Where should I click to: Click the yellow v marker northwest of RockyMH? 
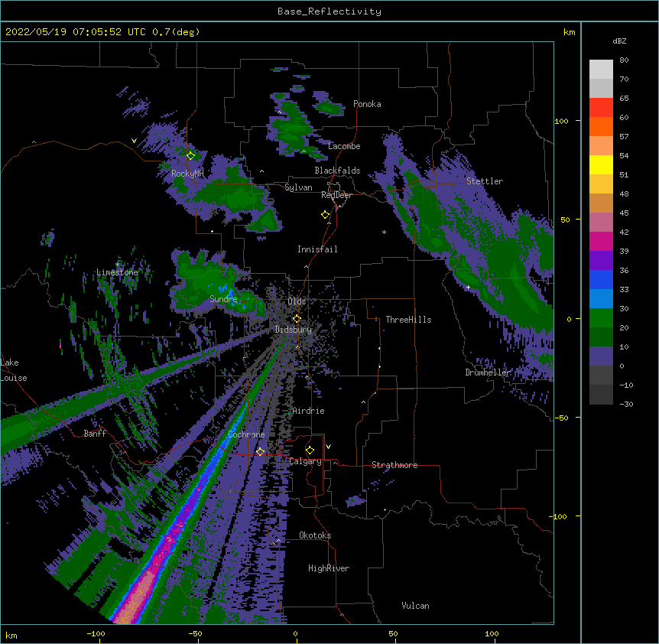(134, 141)
